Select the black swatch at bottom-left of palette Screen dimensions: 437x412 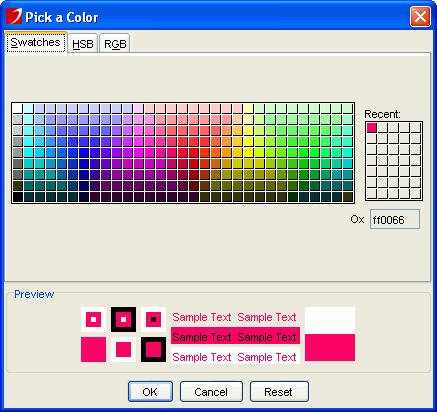coord(17,197)
